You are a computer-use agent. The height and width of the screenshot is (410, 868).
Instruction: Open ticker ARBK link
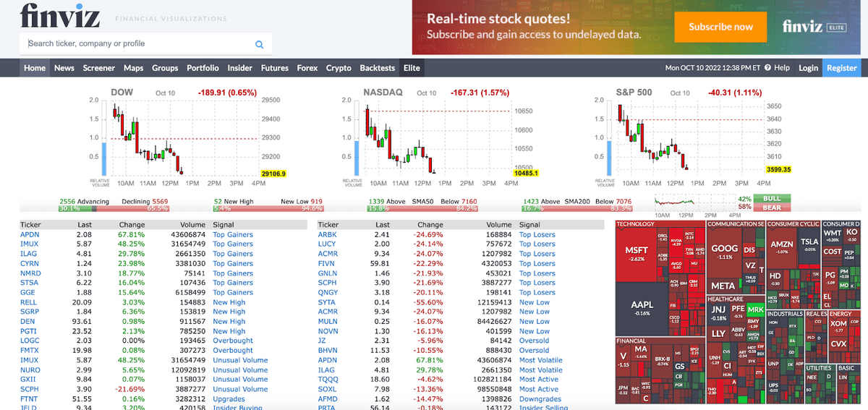point(328,234)
